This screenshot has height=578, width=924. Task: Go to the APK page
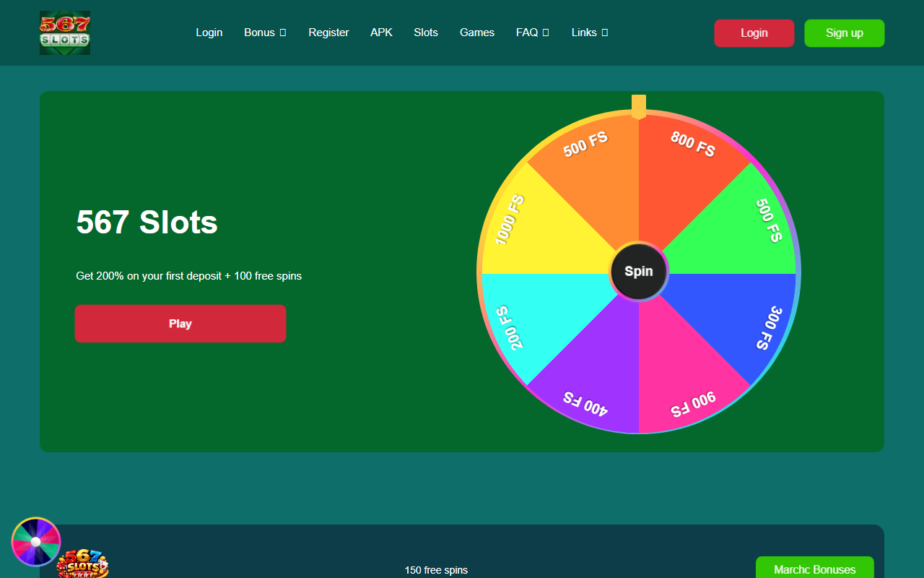tap(381, 33)
